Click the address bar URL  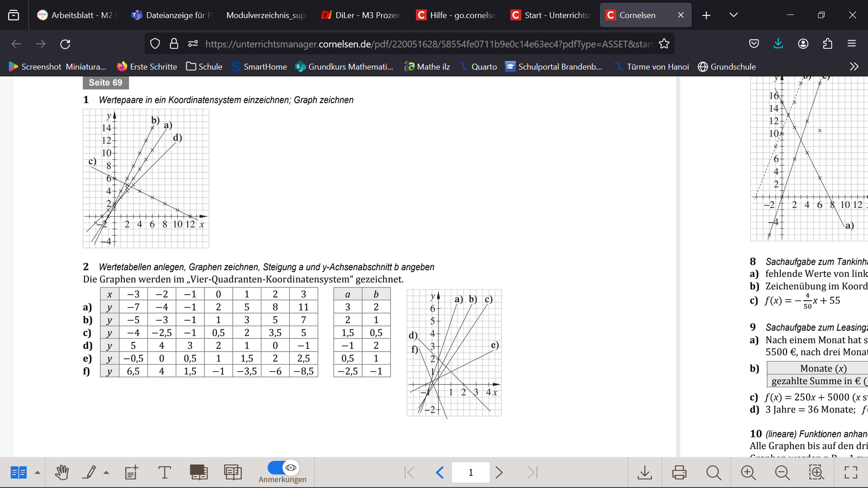pos(429,44)
